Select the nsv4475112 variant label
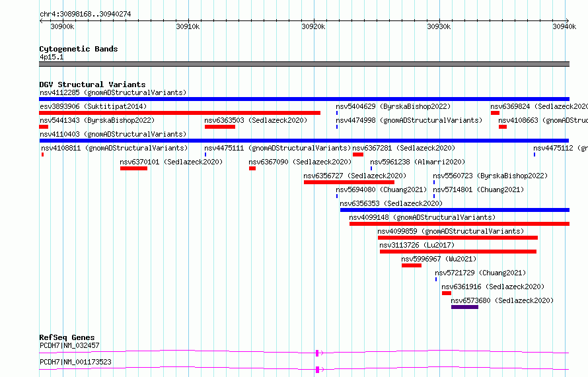Viewport: 588px width, 377px height. click(561, 148)
